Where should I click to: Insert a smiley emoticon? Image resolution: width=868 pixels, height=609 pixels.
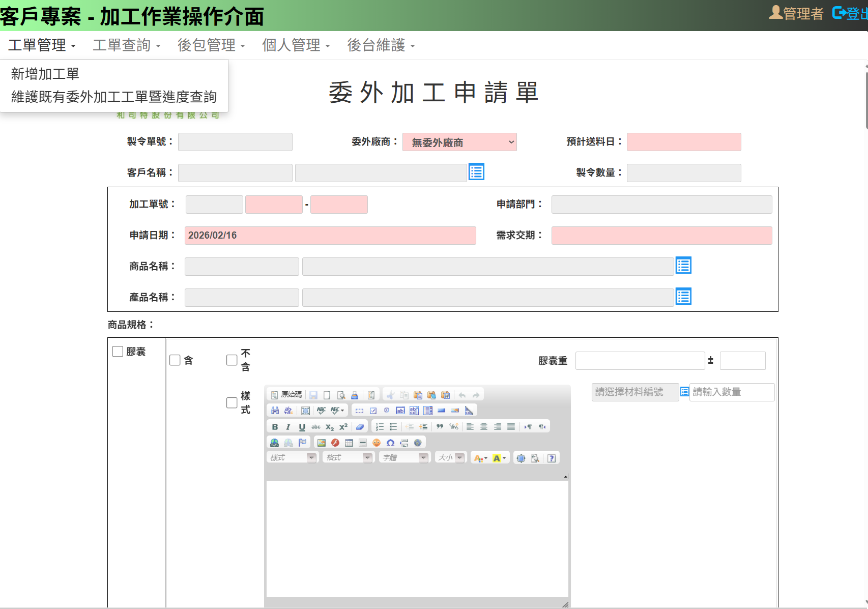[x=377, y=443]
